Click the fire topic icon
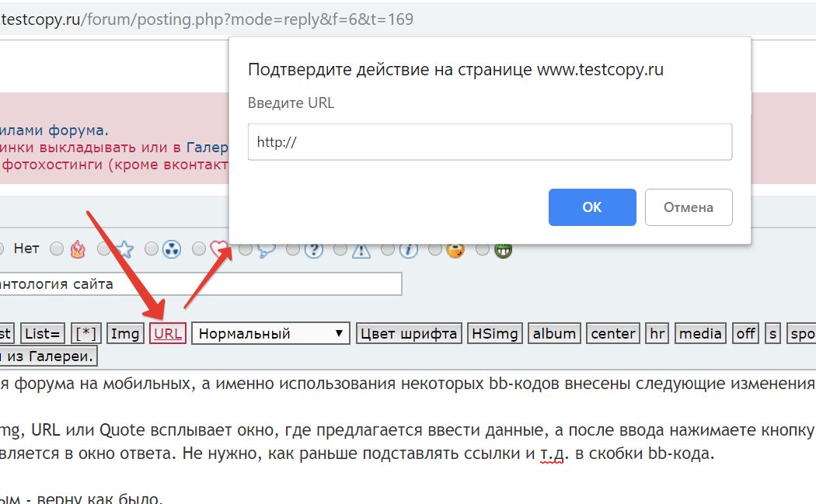The height and width of the screenshot is (504, 816). click(77, 249)
